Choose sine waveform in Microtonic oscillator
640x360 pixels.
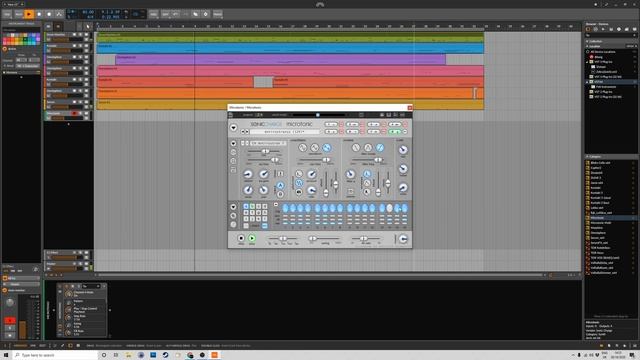click(x=302, y=147)
